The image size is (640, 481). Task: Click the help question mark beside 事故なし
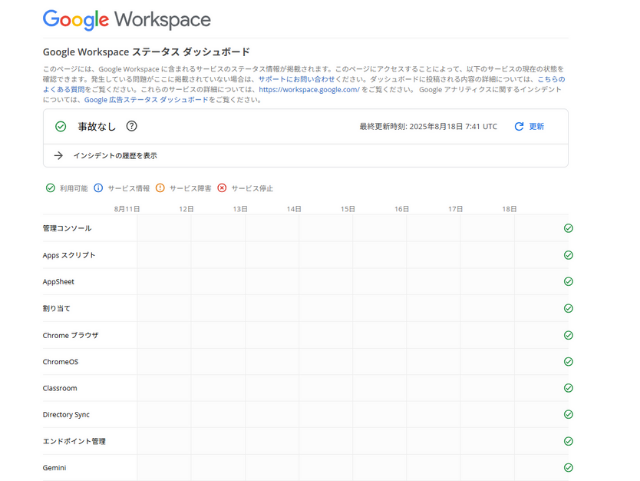pos(132,126)
